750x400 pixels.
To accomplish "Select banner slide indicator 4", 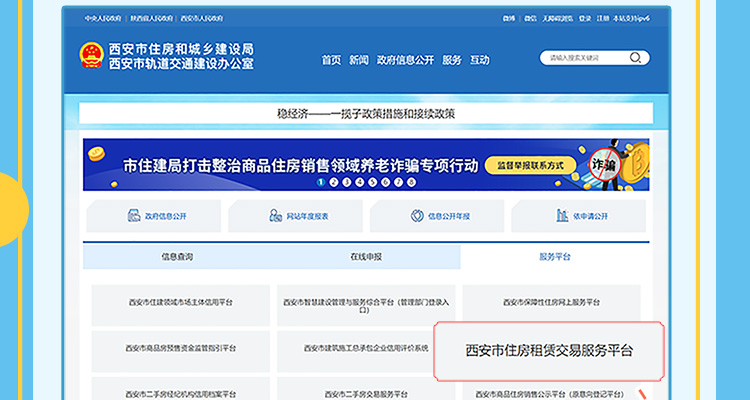I will 360,182.
